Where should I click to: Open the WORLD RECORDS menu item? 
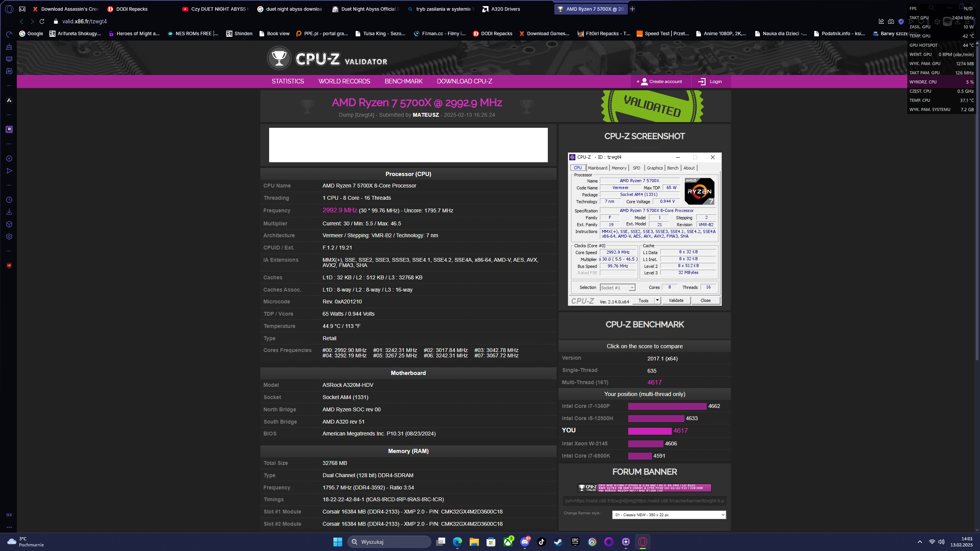click(344, 81)
